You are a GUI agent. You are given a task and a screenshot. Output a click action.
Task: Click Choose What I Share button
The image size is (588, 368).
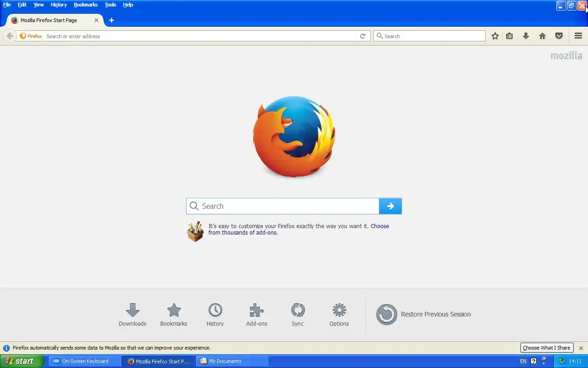pos(547,348)
